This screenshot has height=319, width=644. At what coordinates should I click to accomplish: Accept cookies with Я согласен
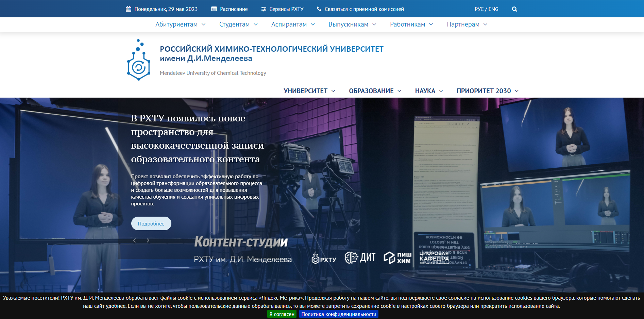point(282,314)
